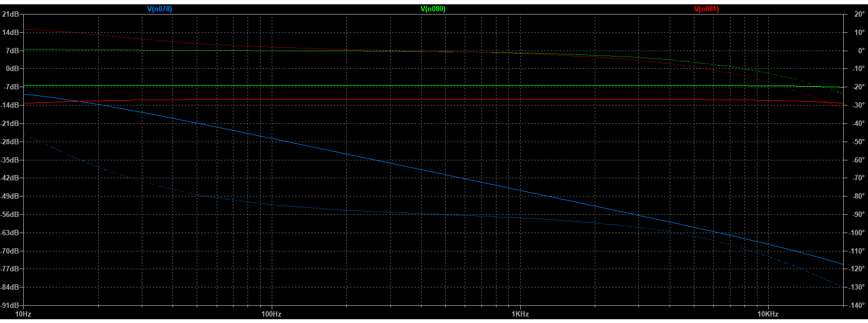Click the 20° phase axis label
Viewport: 868px width, 323px height.
coord(859,15)
